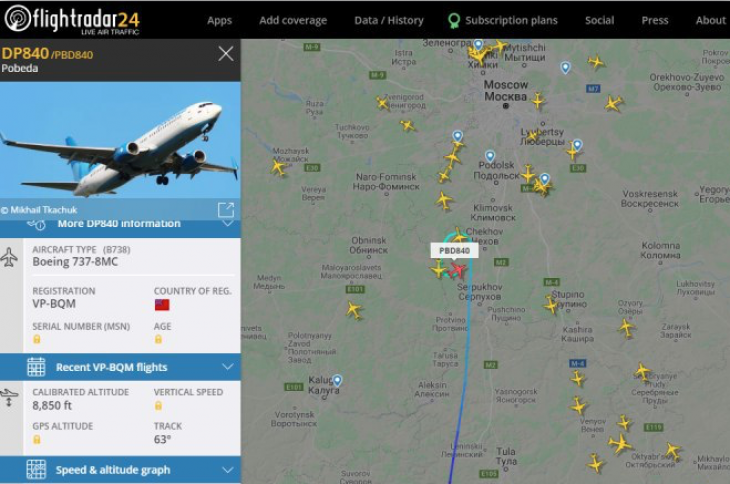Expand Recent VP-BQM flights section
Image resolution: width=730 pixels, height=484 pixels.
[x=120, y=367]
